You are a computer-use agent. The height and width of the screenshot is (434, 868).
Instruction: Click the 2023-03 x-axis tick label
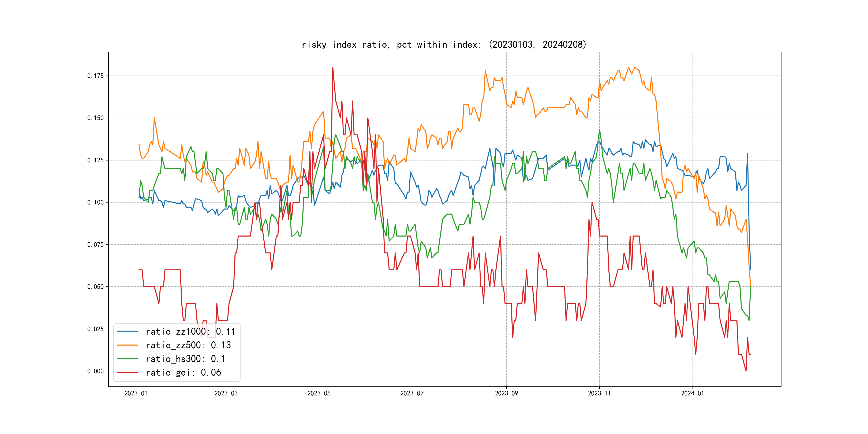(x=226, y=393)
